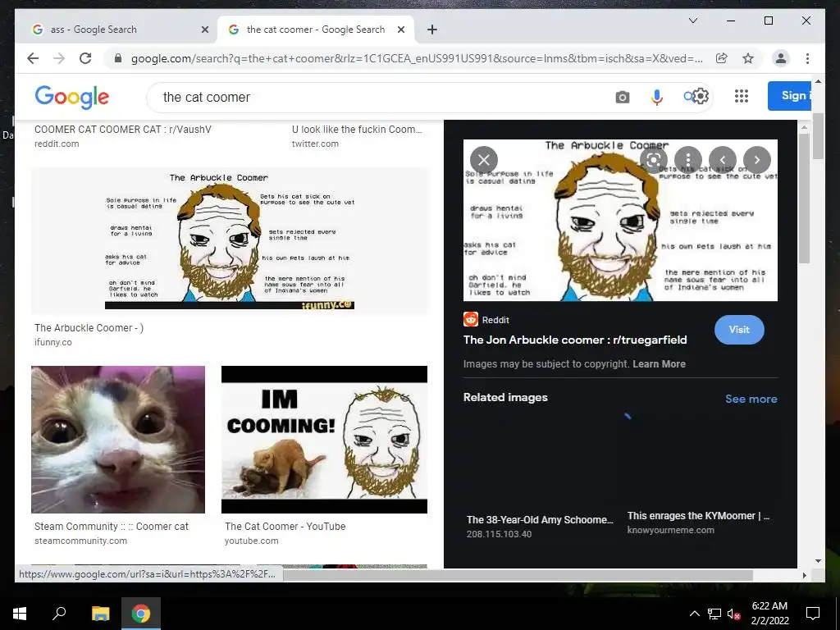Click the site security lock icon

click(118, 58)
